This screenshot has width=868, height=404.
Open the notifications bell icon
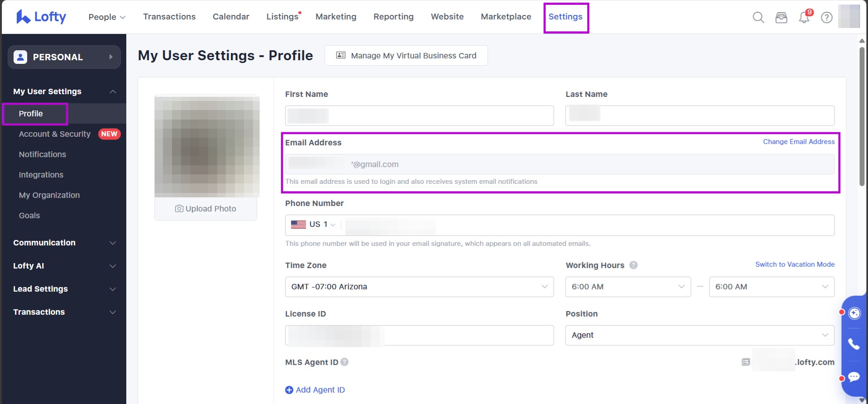tap(804, 18)
